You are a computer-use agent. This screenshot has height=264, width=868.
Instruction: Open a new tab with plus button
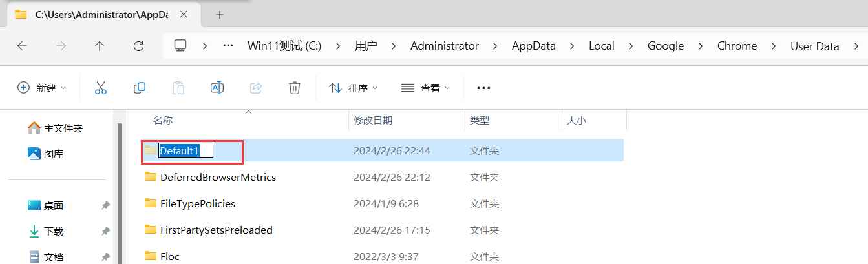220,14
